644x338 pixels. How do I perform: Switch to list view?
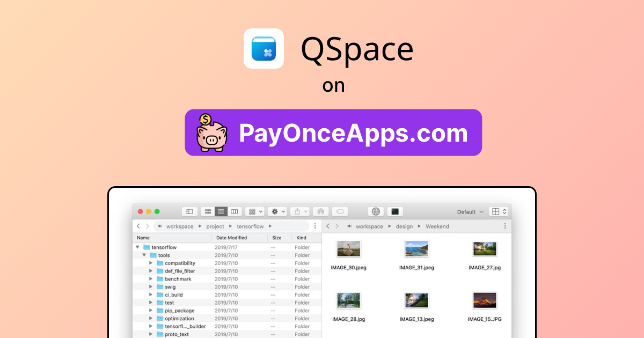221,211
